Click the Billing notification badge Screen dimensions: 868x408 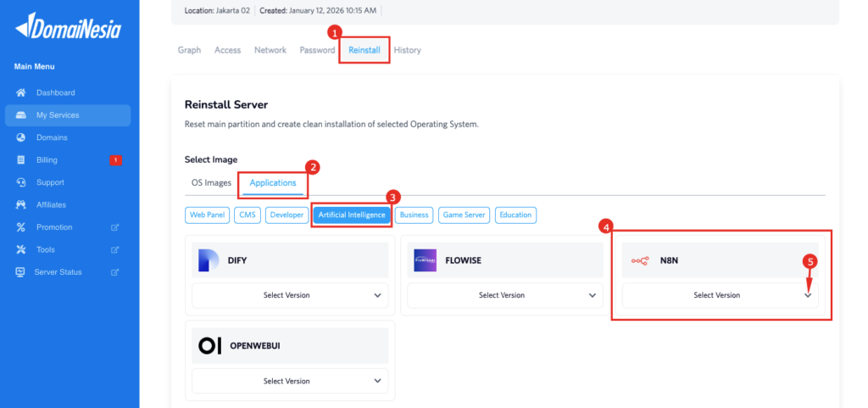point(115,160)
